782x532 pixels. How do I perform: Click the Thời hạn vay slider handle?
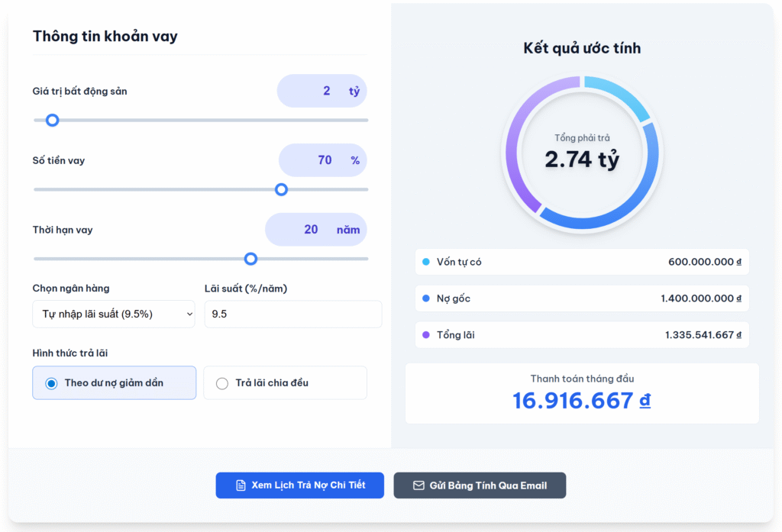250,259
